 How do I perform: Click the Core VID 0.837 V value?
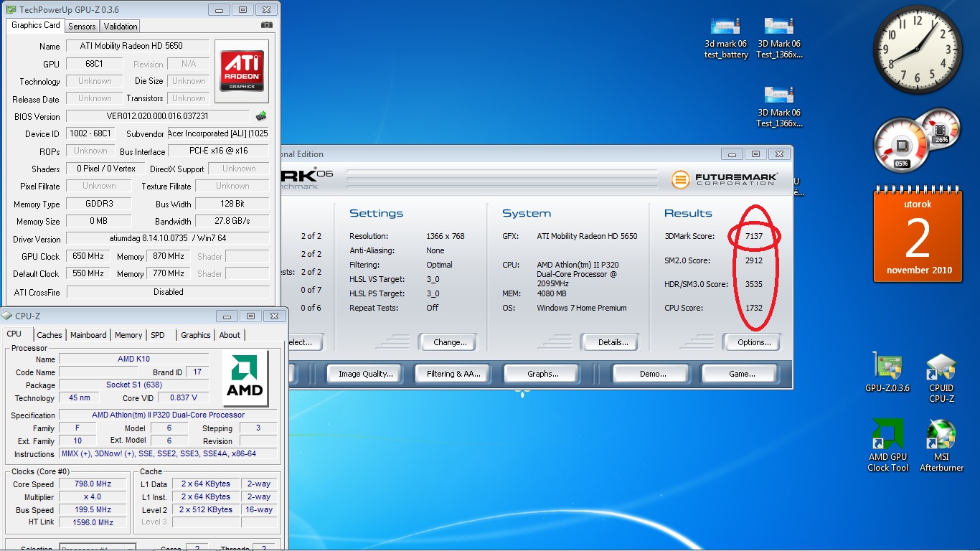(184, 397)
